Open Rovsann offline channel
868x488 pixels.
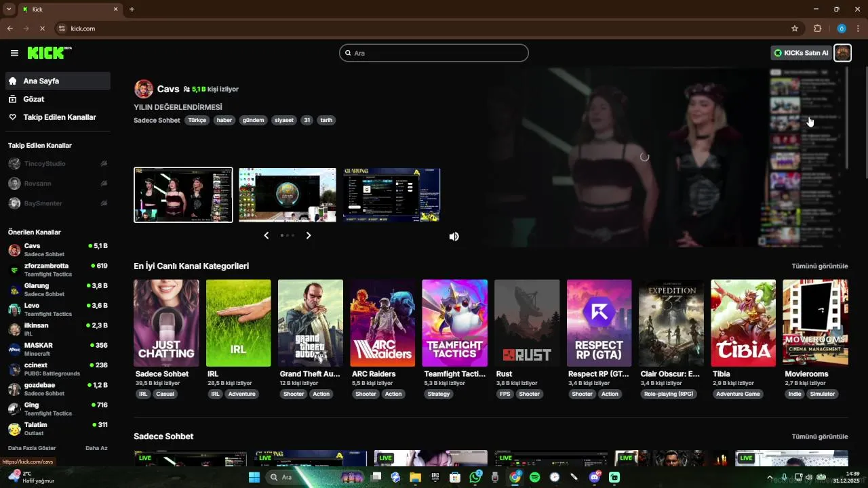[x=58, y=183]
